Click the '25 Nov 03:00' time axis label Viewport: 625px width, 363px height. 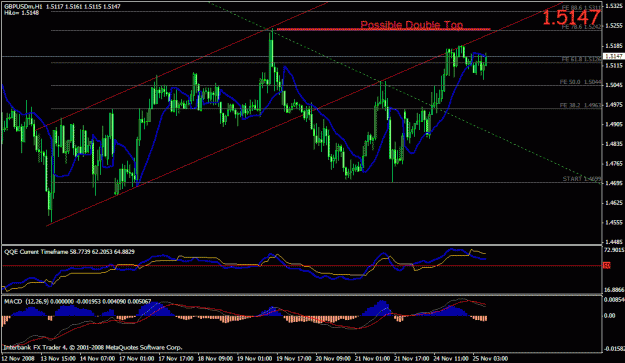click(x=490, y=358)
